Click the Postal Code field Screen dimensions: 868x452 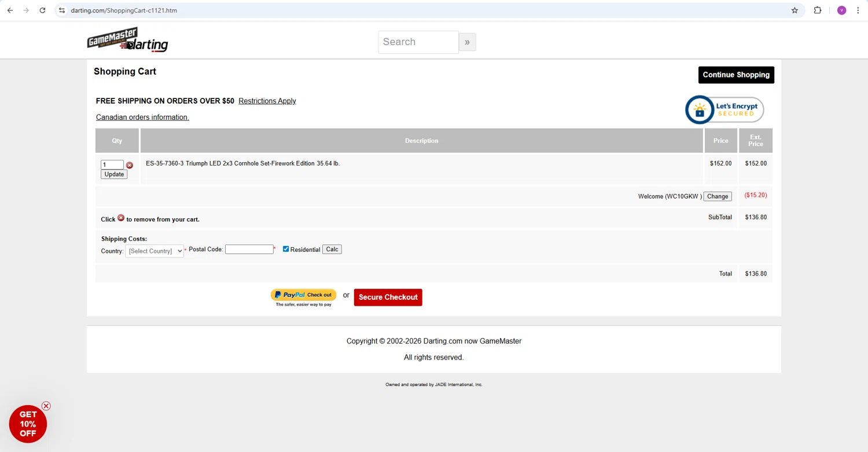[x=249, y=249]
